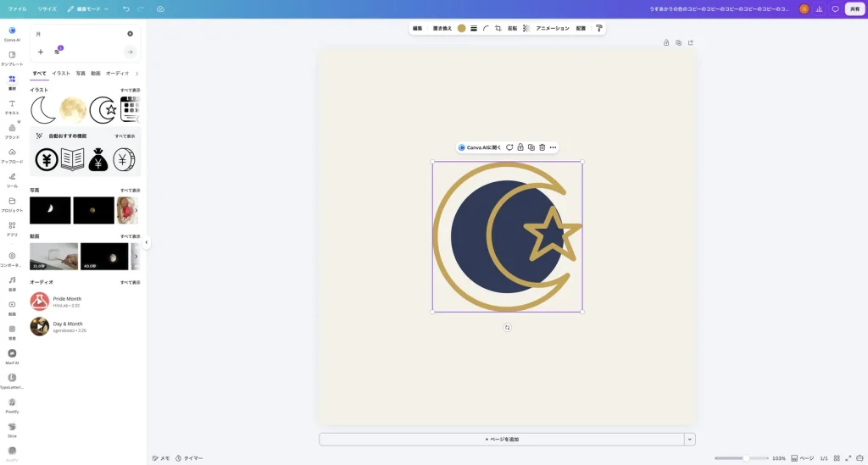Clear the search field with X icon
Image resolution: width=868 pixels, height=465 pixels.
(130, 34)
